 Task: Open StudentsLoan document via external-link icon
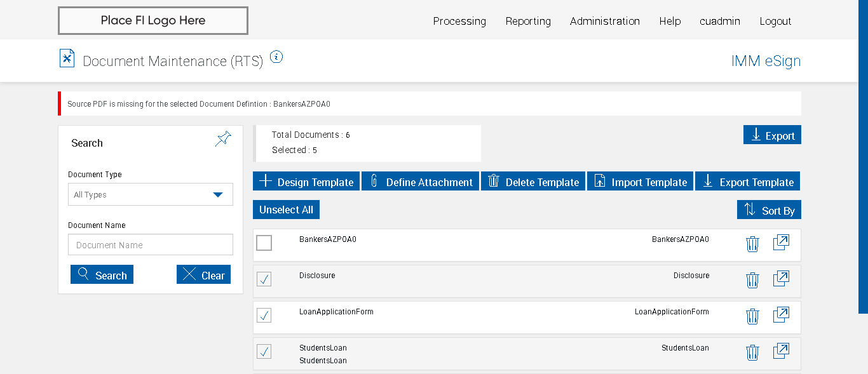tap(781, 351)
